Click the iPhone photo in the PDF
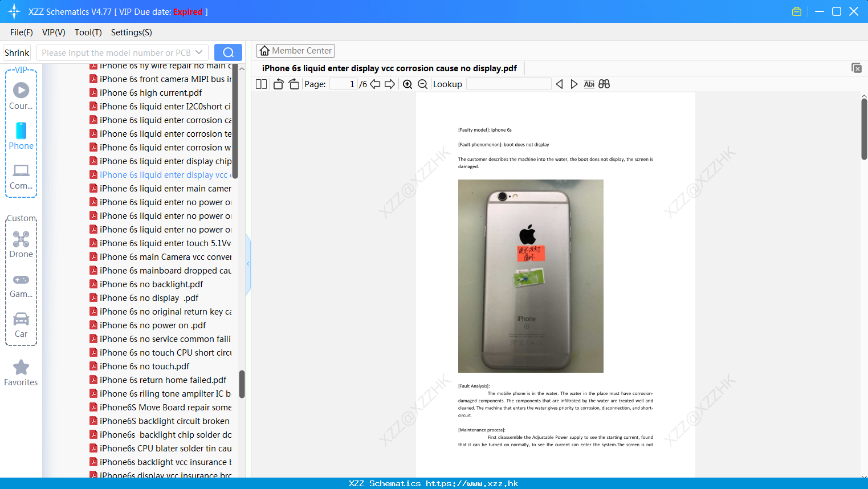 pyautogui.click(x=531, y=276)
